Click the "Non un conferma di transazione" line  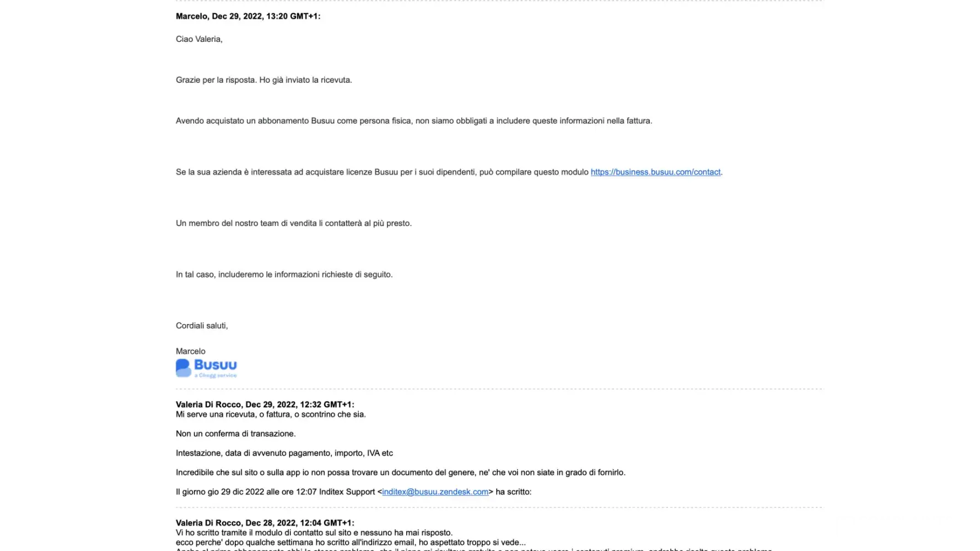235,434
